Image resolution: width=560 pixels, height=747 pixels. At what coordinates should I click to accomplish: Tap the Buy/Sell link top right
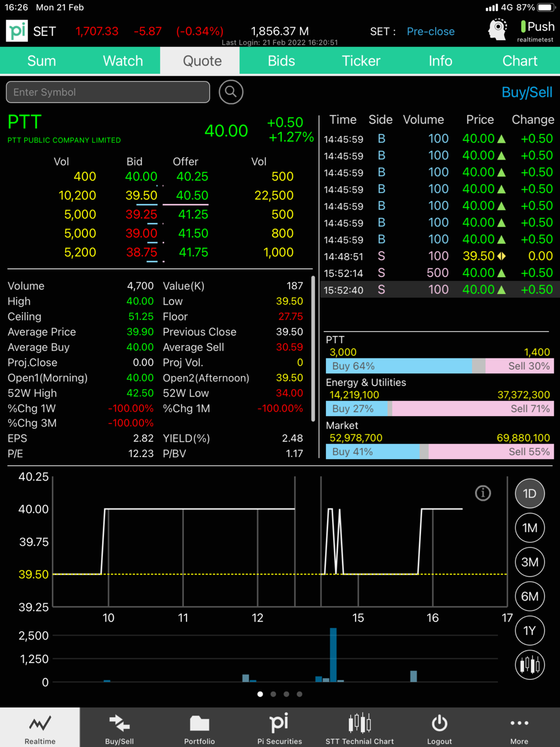(526, 92)
